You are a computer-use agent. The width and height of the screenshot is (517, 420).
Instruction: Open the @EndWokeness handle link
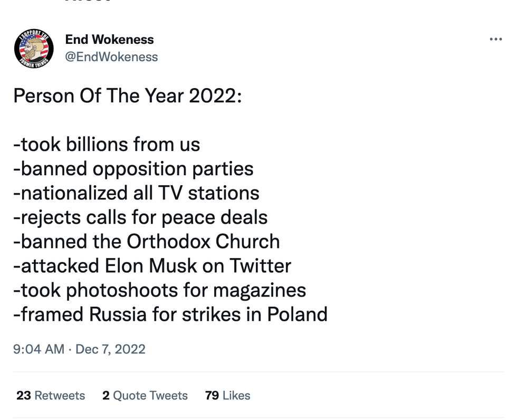click(x=111, y=57)
